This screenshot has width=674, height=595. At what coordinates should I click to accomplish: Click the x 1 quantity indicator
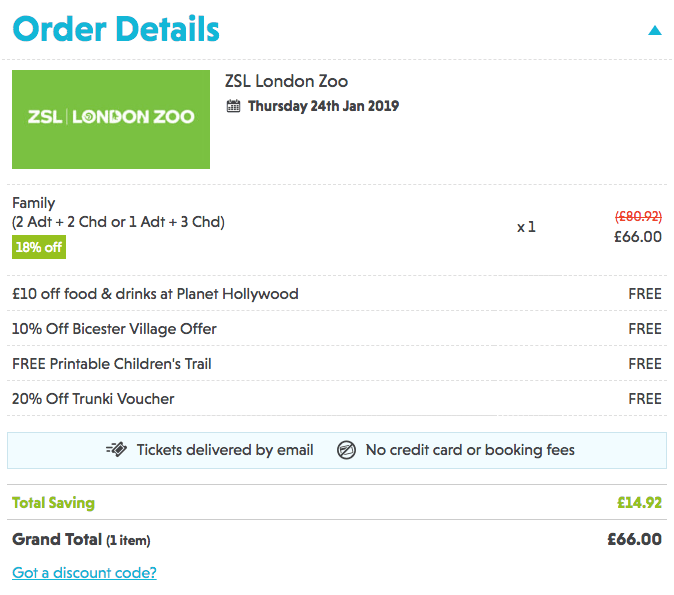pyautogui.click(x=526, y=227)
